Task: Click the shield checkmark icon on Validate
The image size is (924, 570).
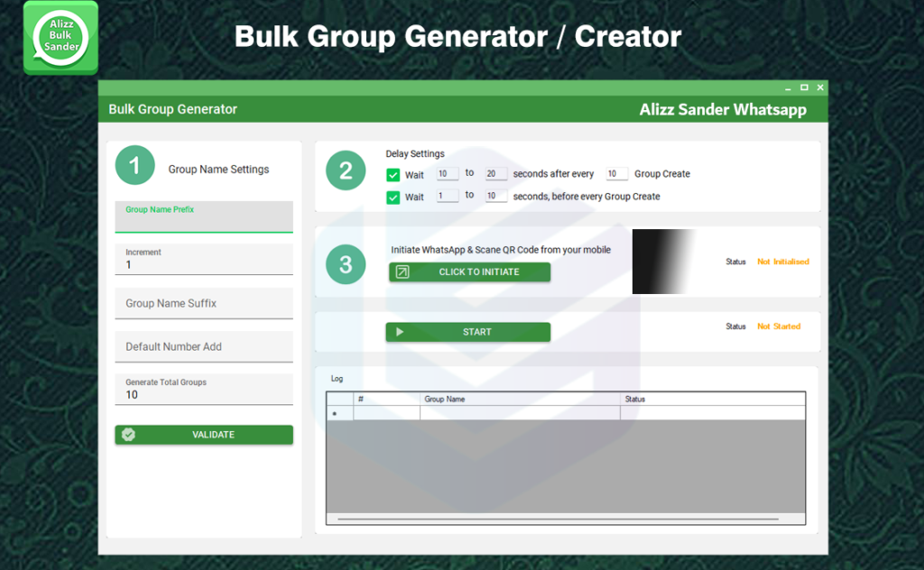Action: click(x=129, y=435)
